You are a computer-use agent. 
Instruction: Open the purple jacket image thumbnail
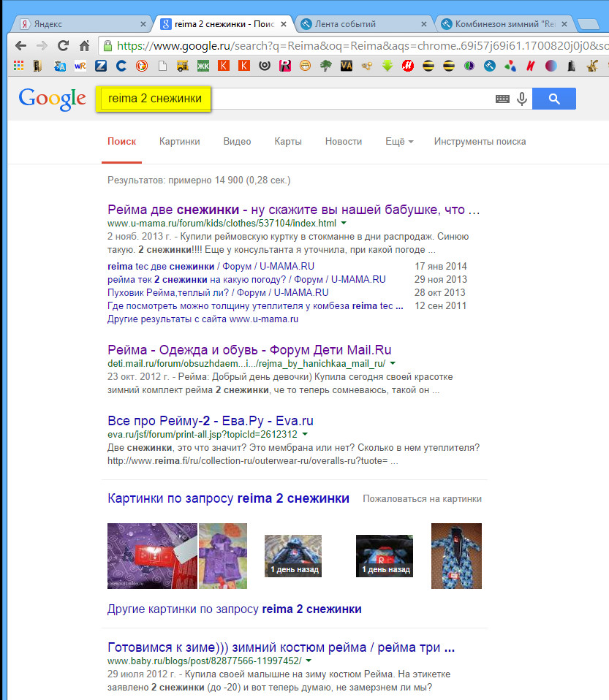click(x=223, y=556)
